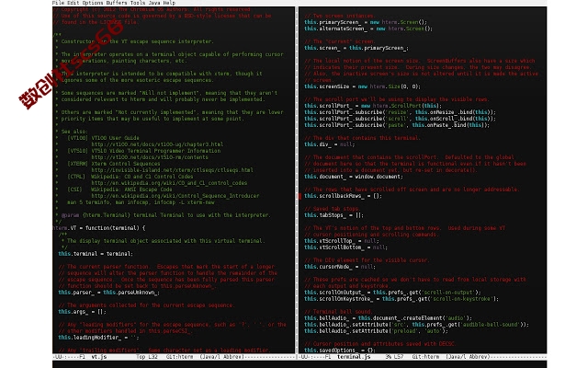Click the scrollPort_.subscribe('resize' line
Image resolution: width=588 pixels, height=368 pixels.
(x=401, y=112)
